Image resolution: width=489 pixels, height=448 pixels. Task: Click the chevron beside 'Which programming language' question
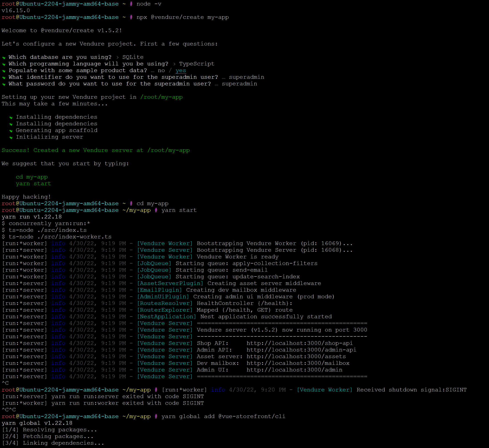coord(4,65)
